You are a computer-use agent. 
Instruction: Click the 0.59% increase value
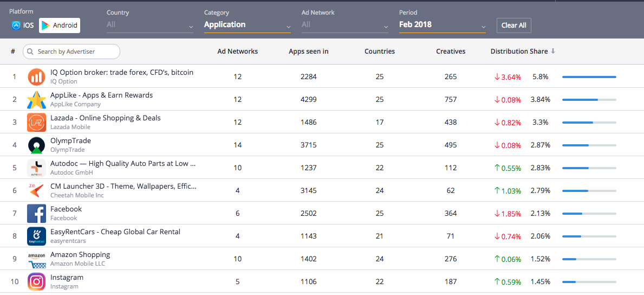pos(508,282)
